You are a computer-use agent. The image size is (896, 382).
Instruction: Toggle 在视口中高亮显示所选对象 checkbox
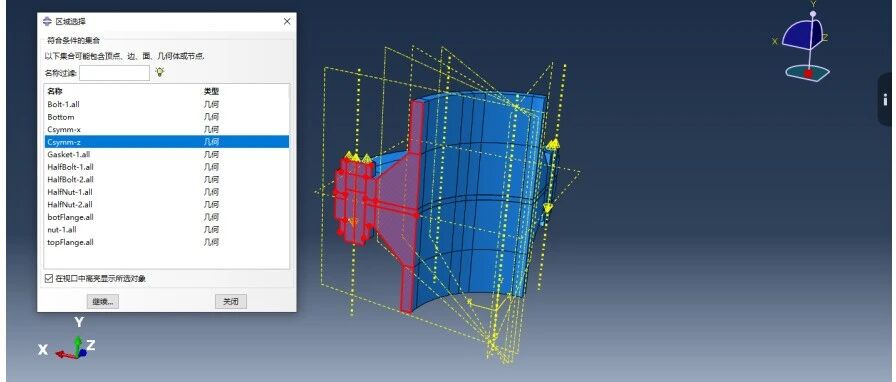click(49, 278)
